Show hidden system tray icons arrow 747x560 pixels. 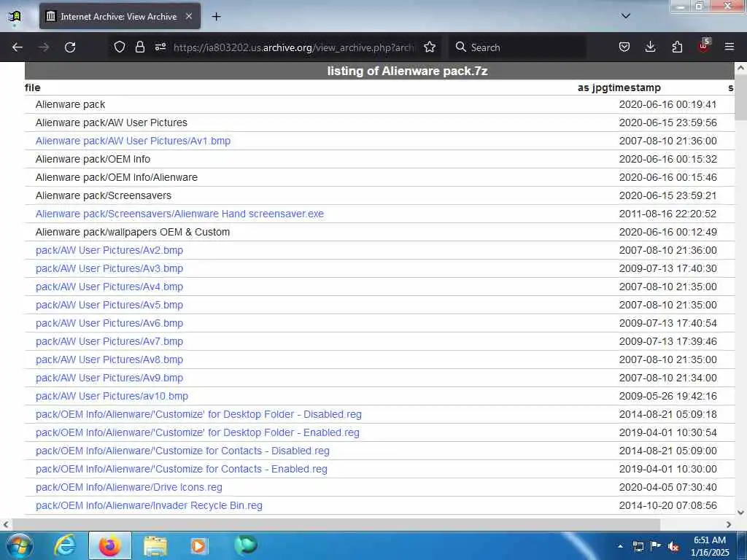[620, 546]
